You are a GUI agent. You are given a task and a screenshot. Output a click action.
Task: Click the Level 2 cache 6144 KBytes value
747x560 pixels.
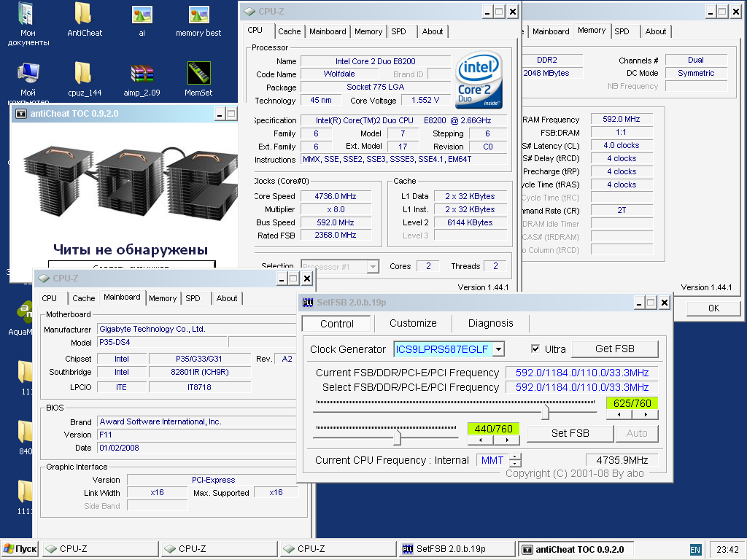[x=470, y=222]
